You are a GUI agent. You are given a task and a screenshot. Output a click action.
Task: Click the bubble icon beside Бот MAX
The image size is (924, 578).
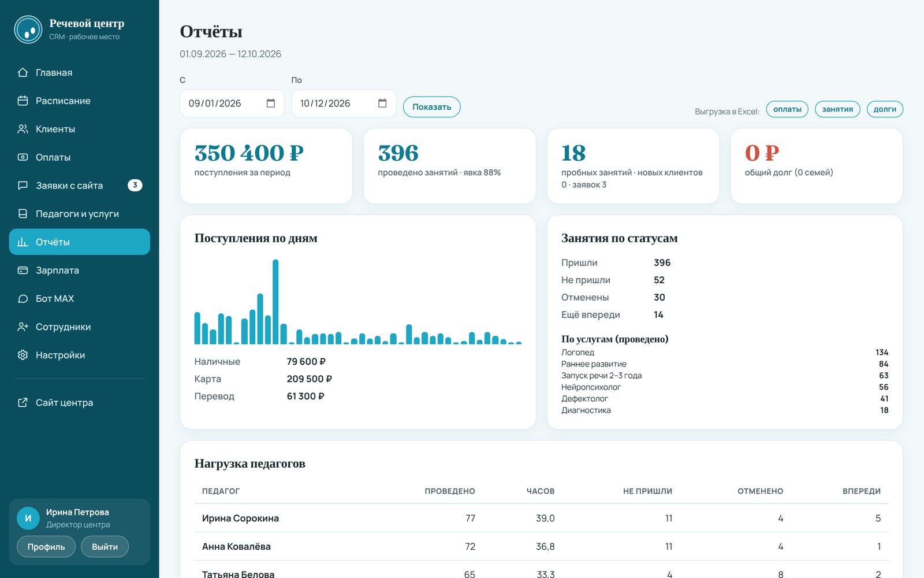23,298
